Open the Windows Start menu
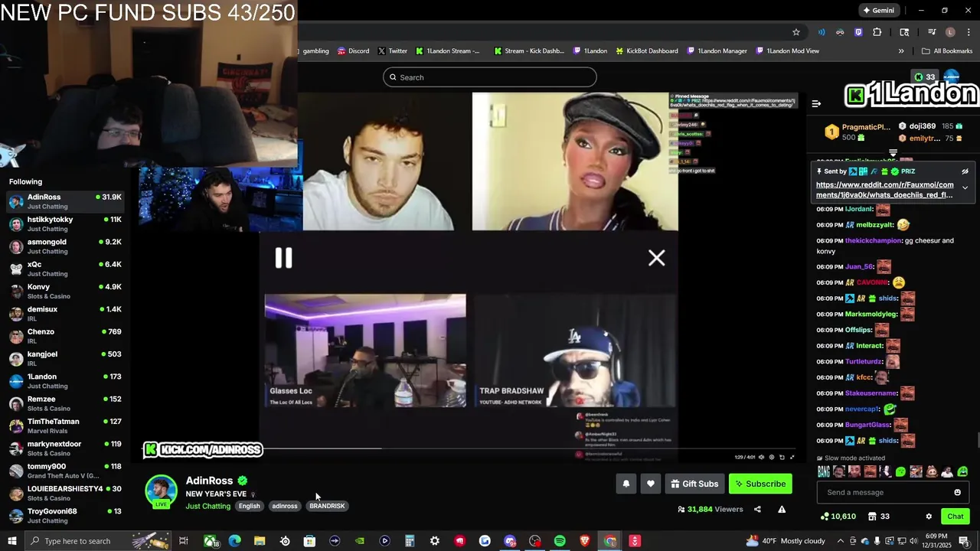 [x=12, y=541]
